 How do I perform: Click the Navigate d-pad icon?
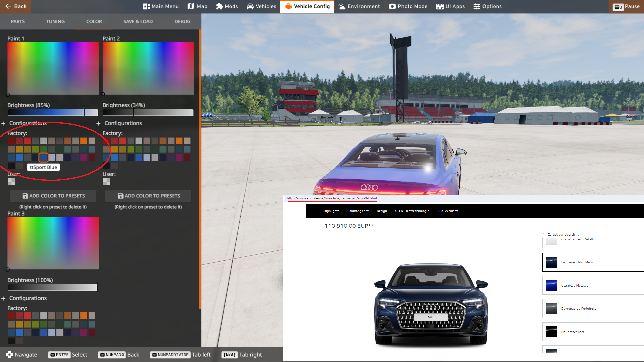pyautogui.click(x=9, y=355)
